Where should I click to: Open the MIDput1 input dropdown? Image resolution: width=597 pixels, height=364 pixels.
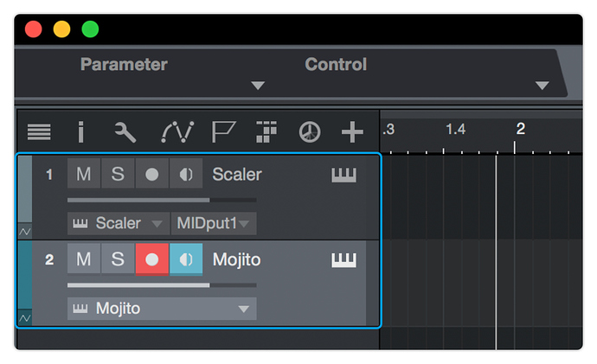(x=214, y=223)
